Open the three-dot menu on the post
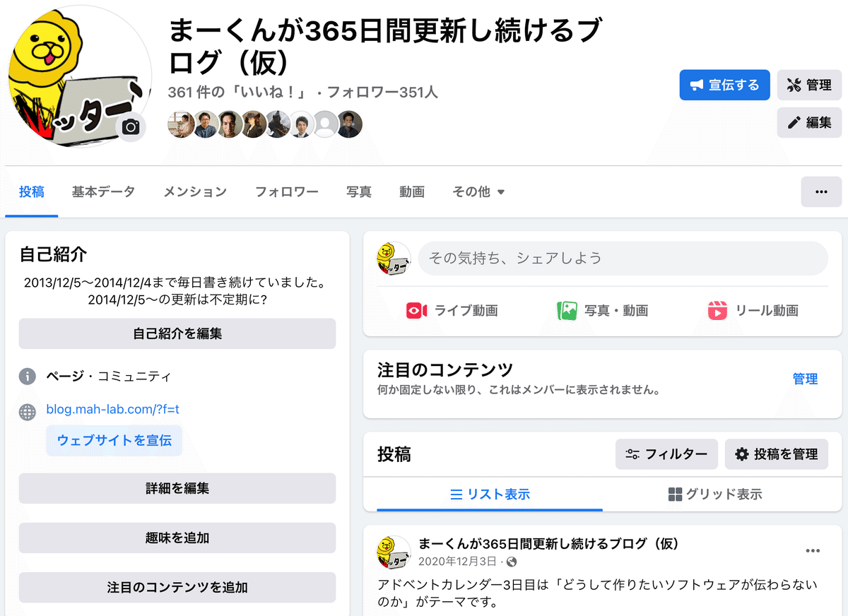 813,551
